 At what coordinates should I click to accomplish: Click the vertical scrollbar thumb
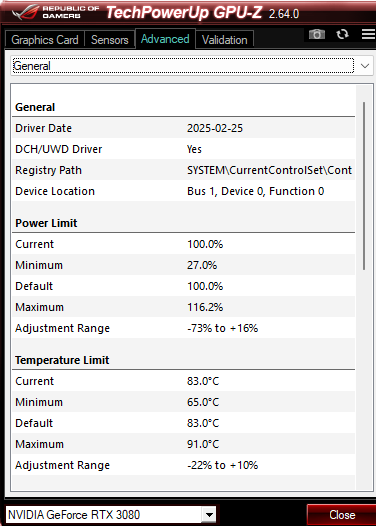(364, 186)
